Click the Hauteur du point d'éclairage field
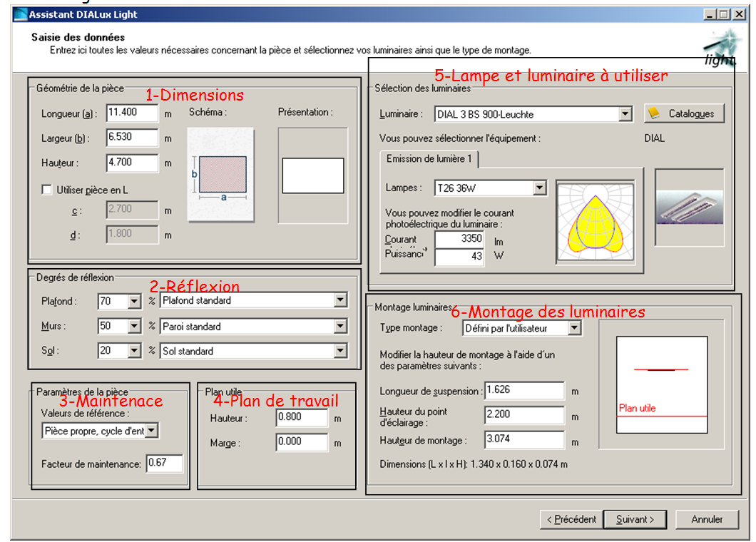This screenshot has height=542, width=756. click(x=524, y=414)
